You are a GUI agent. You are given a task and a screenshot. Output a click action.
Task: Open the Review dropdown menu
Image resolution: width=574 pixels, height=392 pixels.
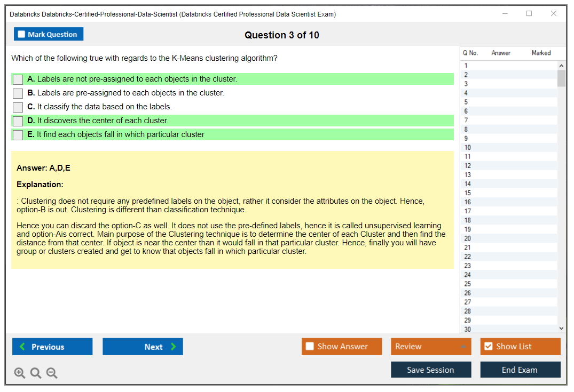click(x=431, y=347)
